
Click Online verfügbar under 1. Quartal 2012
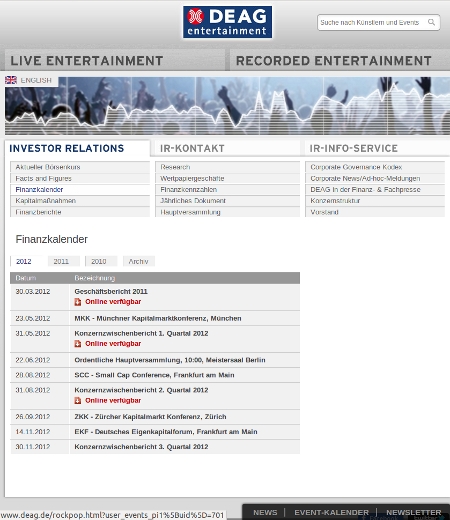click(x=113, y=344)
